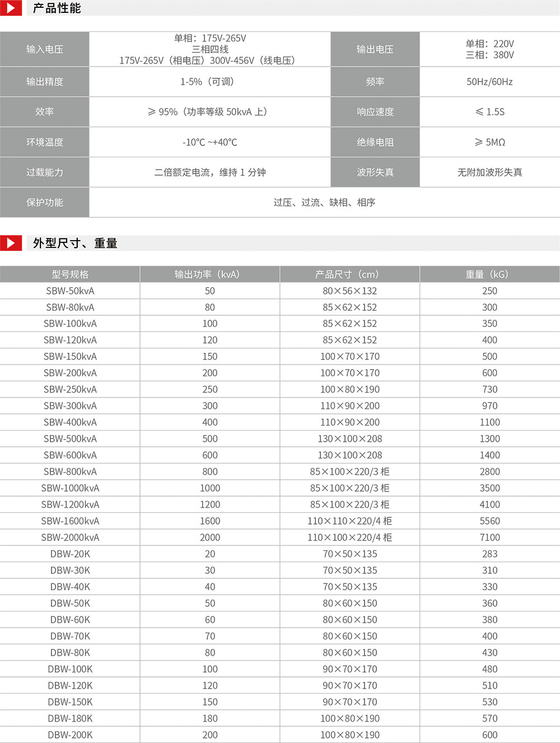Select the 50Hz/60Hz frequency value
This screenshot has width=560, height=743.
coord(489,82)
